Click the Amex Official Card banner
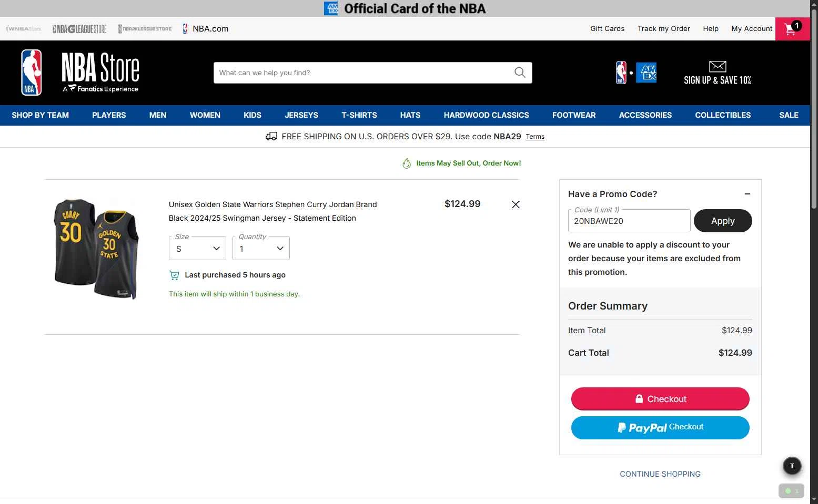The width and height of the screenshot is (818, 504). point(405,8)
